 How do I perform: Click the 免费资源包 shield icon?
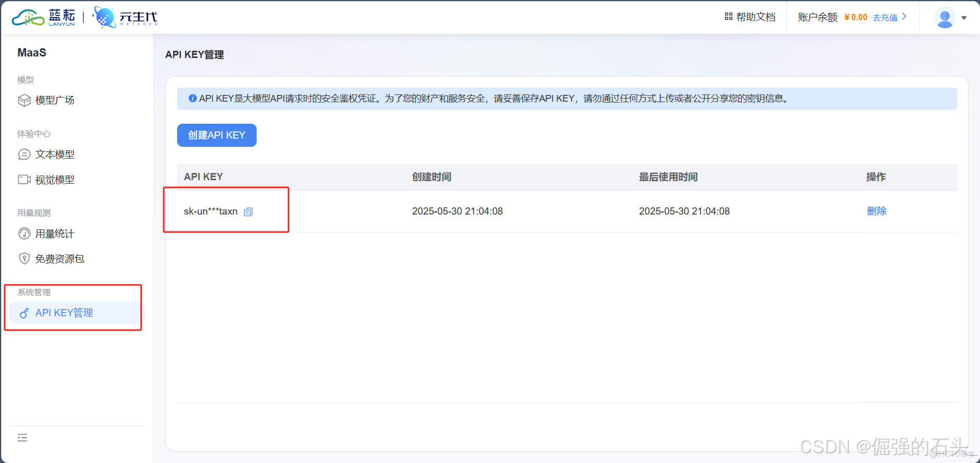click(24, 259)
